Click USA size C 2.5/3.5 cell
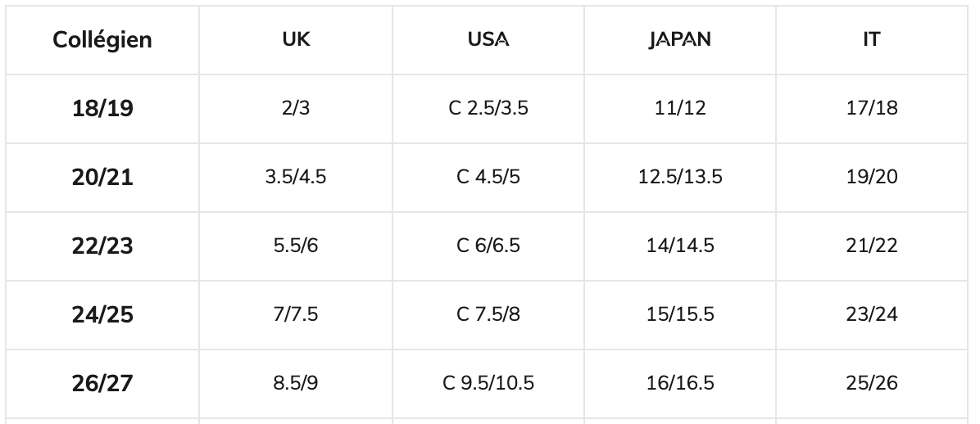 coord(488,109)
